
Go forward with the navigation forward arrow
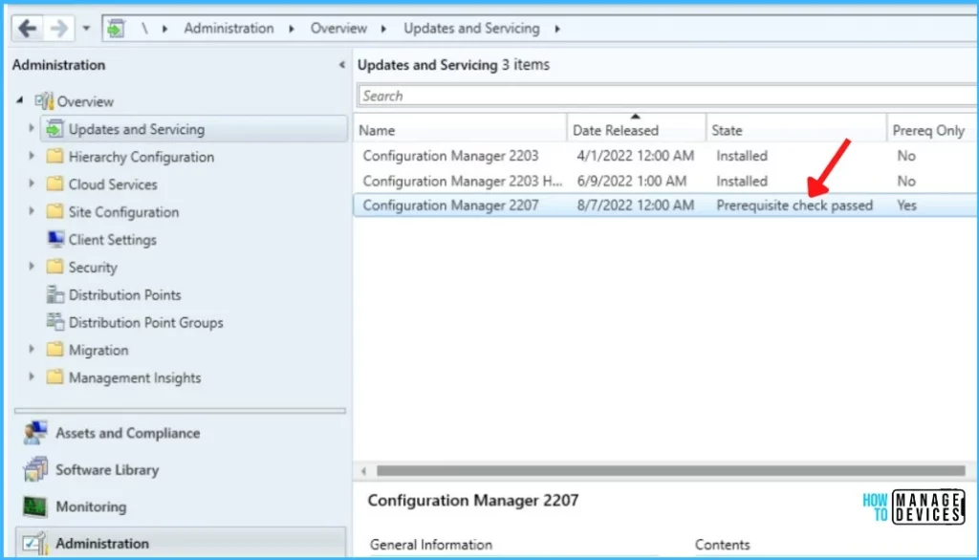(x=58, y=28)
